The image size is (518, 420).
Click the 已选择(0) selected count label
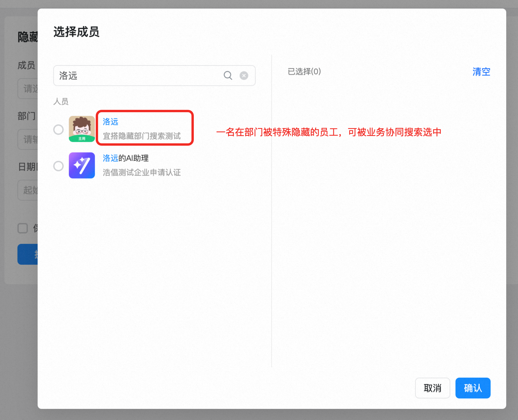(304, 72)
